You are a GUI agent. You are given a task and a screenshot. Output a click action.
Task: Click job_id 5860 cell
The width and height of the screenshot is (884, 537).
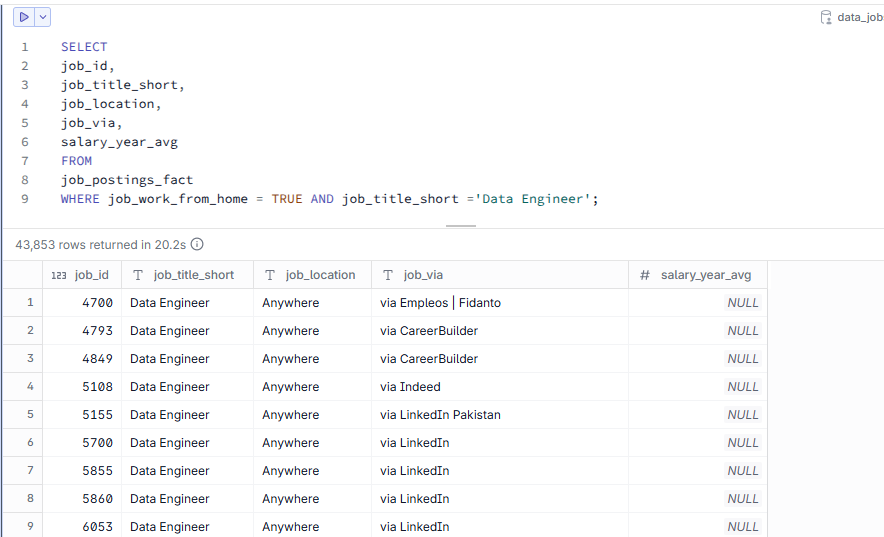tap(82, 499)
